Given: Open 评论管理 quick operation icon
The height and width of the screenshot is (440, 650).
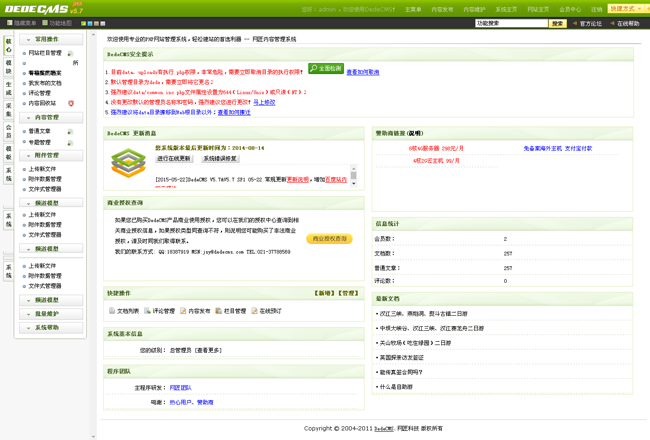Looking at the screenshot, I should pos(147,311).
